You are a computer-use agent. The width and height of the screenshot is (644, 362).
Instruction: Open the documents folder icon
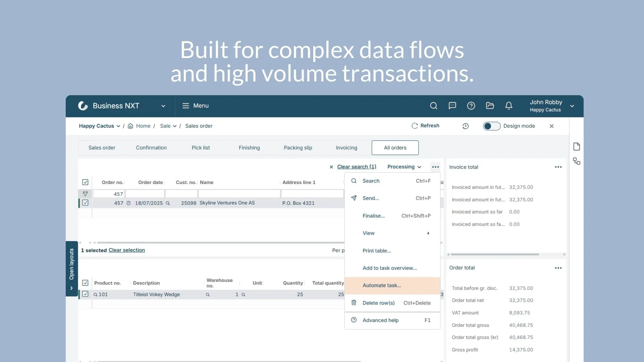point(490,106)
